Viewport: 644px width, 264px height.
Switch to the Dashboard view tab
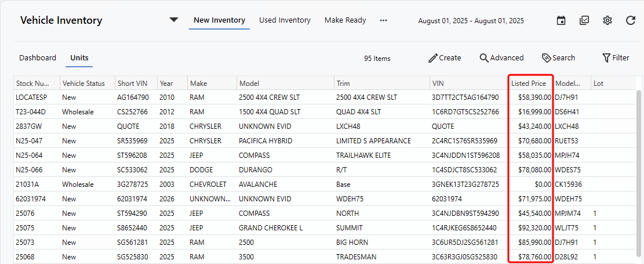(38, 58)
